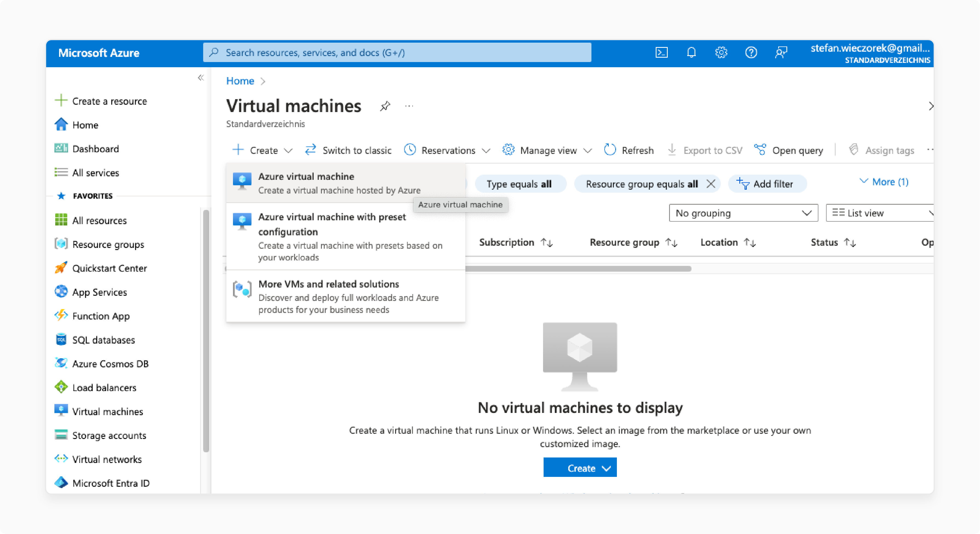Screen dimensions: 980x534
Task: Click Switch to classic
Action: (x=348, y=150)
